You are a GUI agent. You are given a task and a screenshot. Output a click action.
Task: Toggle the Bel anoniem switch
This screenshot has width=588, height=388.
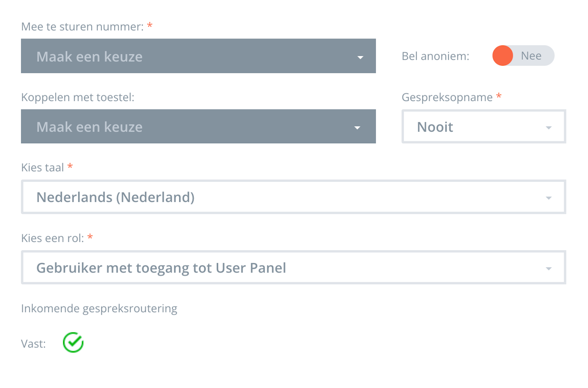[x=523, y=56]
